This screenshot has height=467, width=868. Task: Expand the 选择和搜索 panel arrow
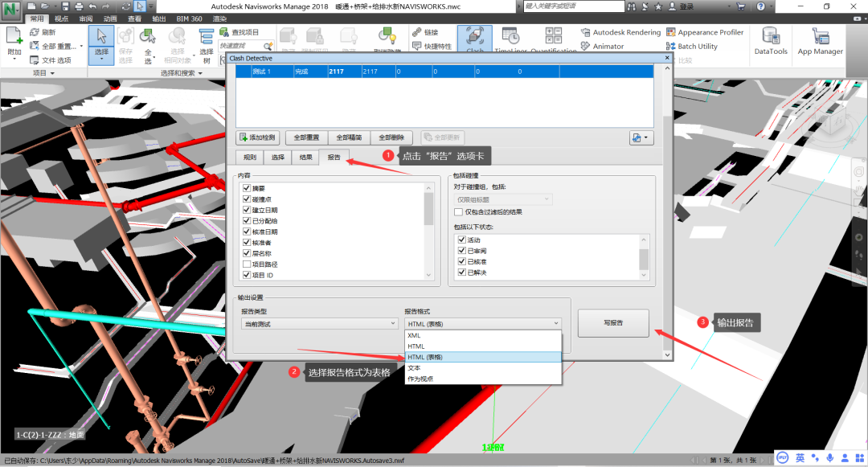(x=200, y=73)
